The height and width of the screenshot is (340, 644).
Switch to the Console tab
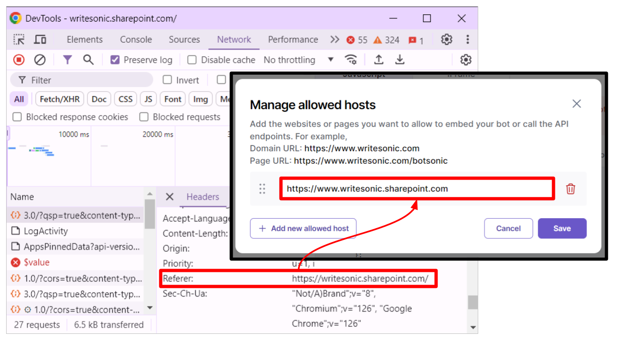click(136, 39)
